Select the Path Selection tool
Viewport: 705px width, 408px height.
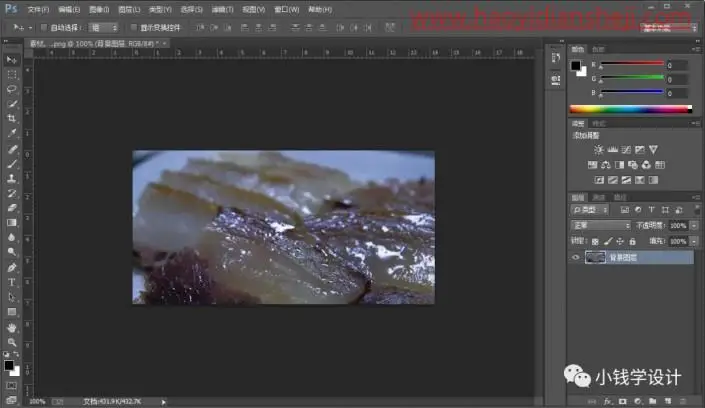point(12,297)
